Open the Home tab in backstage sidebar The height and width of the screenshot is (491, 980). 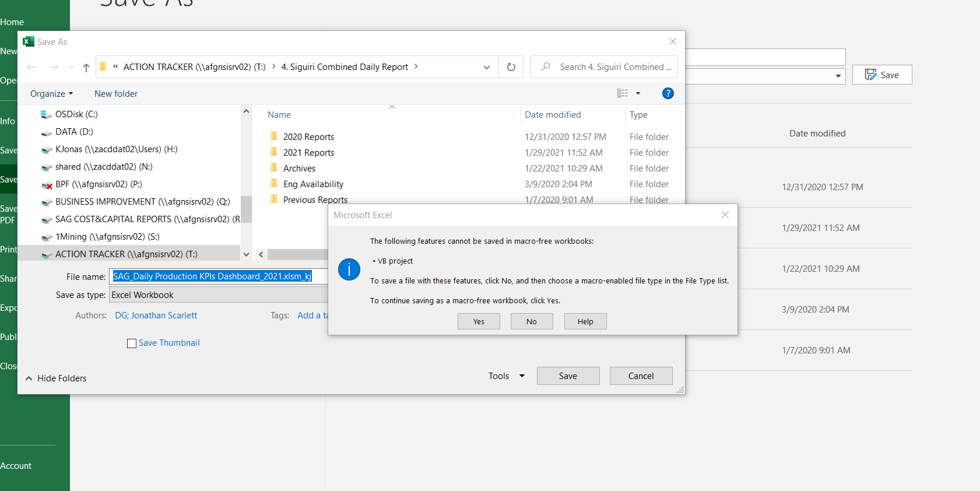click(12, 22)
